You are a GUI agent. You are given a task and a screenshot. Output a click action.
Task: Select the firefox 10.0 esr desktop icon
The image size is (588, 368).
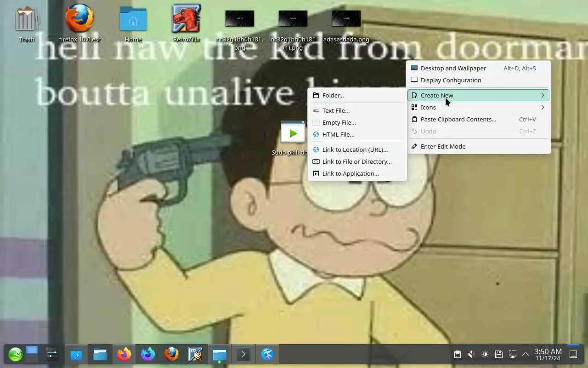(x=79, y=24)
